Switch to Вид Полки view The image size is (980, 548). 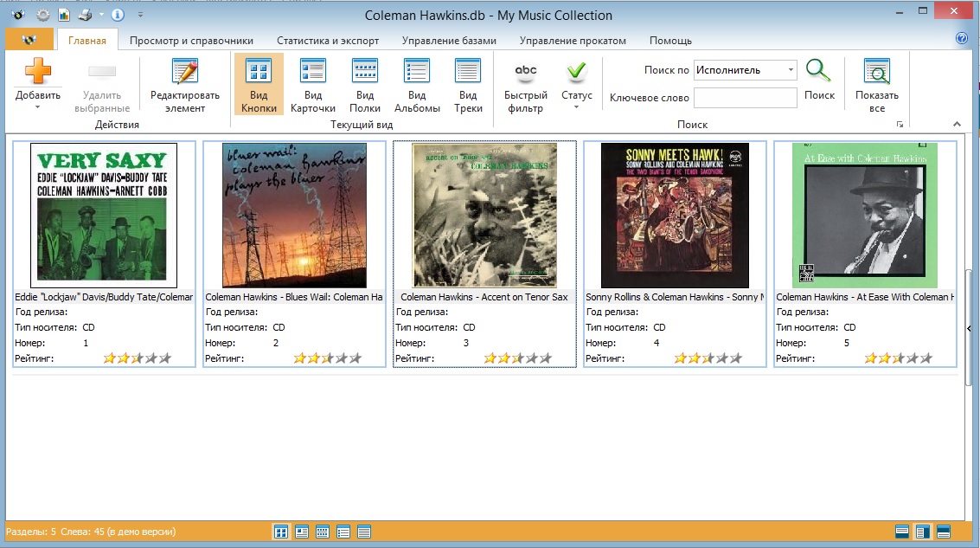point(365,85)
